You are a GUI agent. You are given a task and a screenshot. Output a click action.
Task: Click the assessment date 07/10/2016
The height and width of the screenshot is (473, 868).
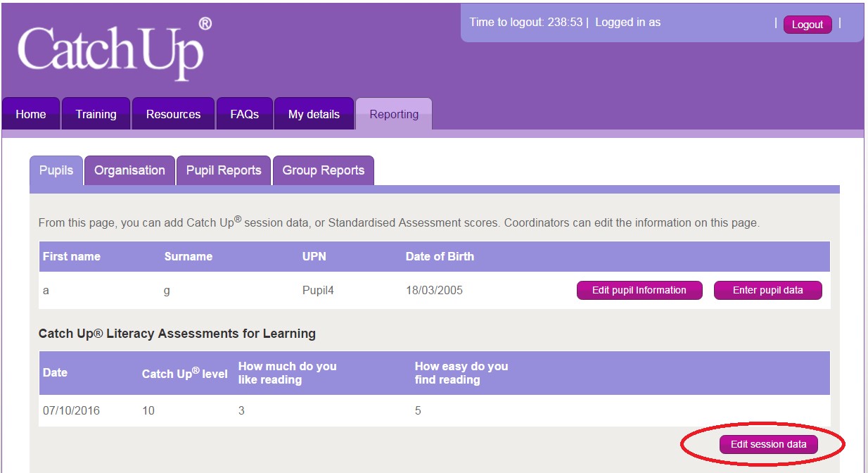71,410
